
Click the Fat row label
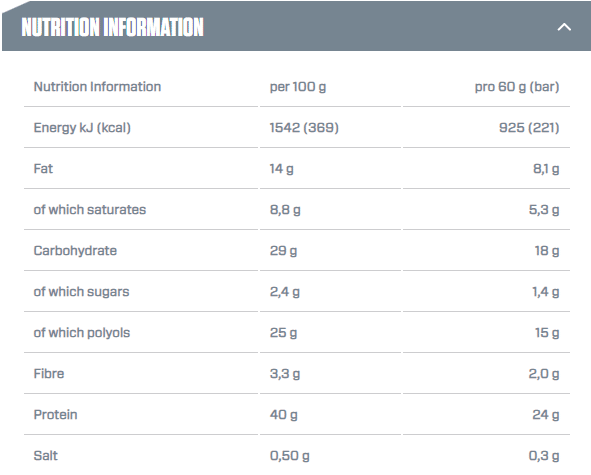[x=43, y=169]
